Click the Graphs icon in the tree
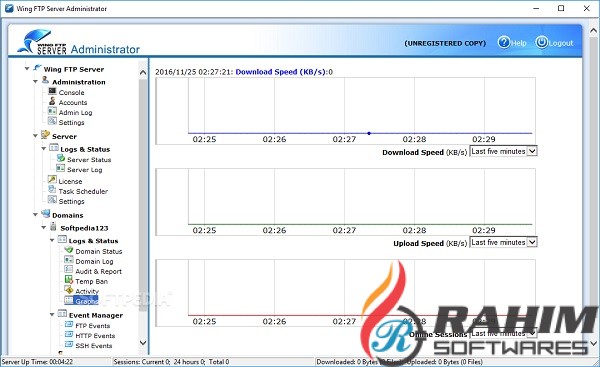 (69, 300)
